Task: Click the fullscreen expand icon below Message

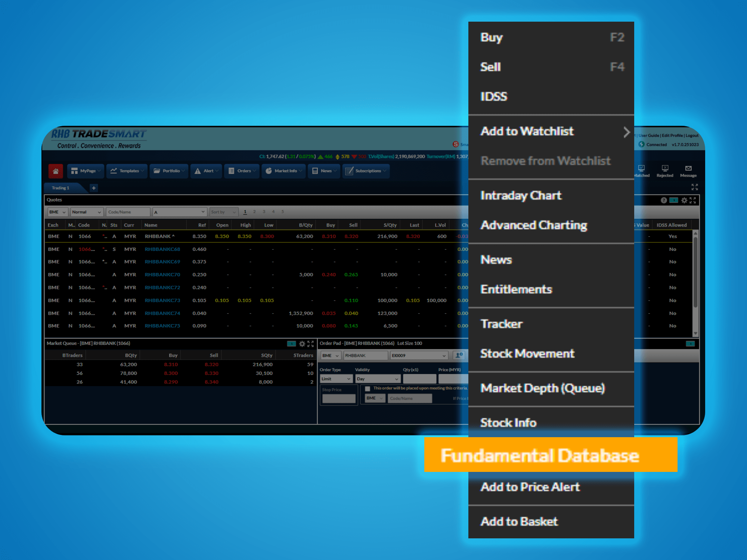Action: (x=694, y=187)
